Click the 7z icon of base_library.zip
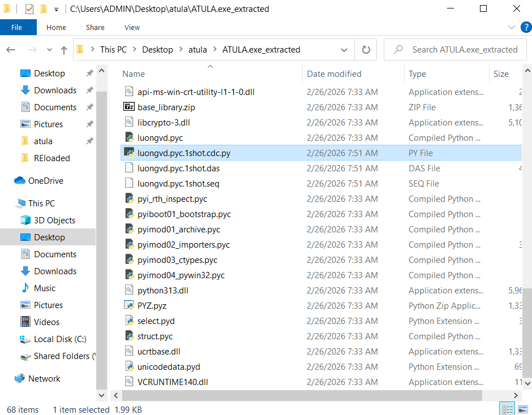Screen dimensions: 532x415 click(128, 107)
